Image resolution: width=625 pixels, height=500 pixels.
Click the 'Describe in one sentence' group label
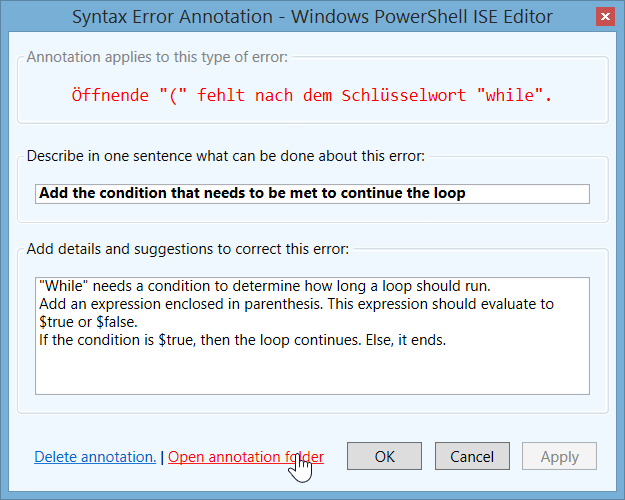tap(225, 156)
